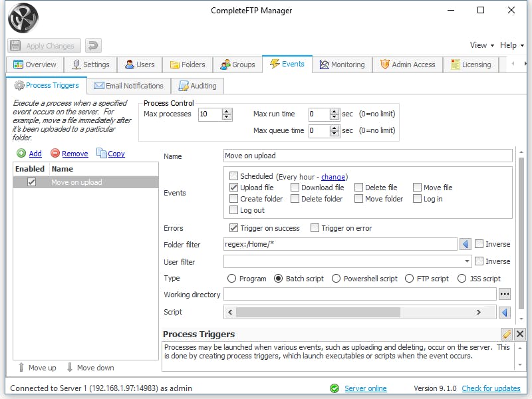
Task: Enable the Delete folder checkbox
Action: 295,198
